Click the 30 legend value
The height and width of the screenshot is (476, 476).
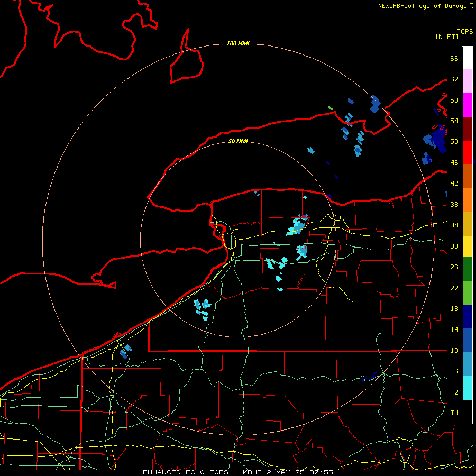(454, 246)
